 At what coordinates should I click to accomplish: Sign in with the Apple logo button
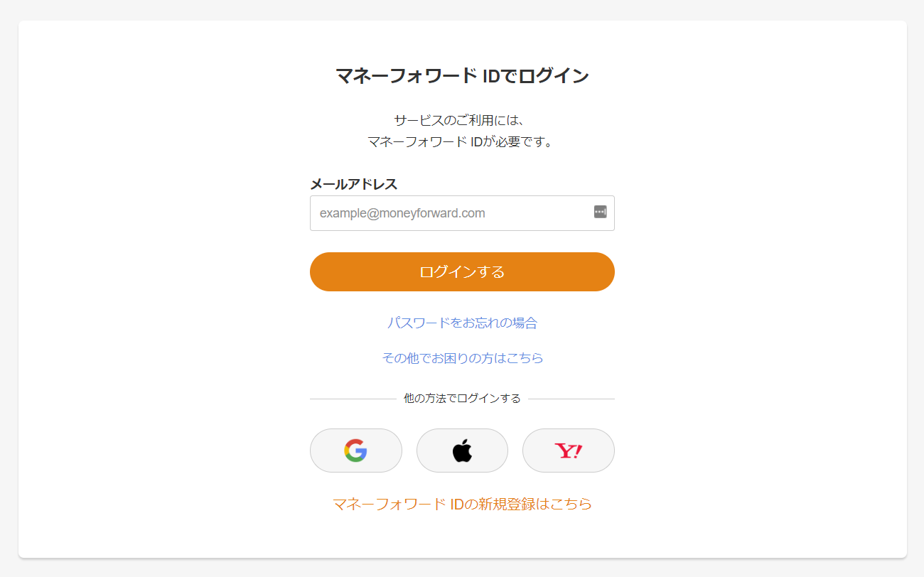[x=462, y=451]
